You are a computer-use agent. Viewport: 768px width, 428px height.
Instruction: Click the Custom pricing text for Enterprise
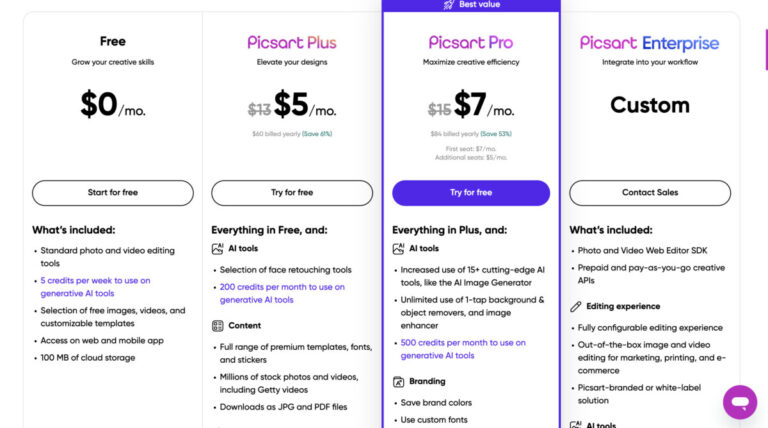coord(649,105)
